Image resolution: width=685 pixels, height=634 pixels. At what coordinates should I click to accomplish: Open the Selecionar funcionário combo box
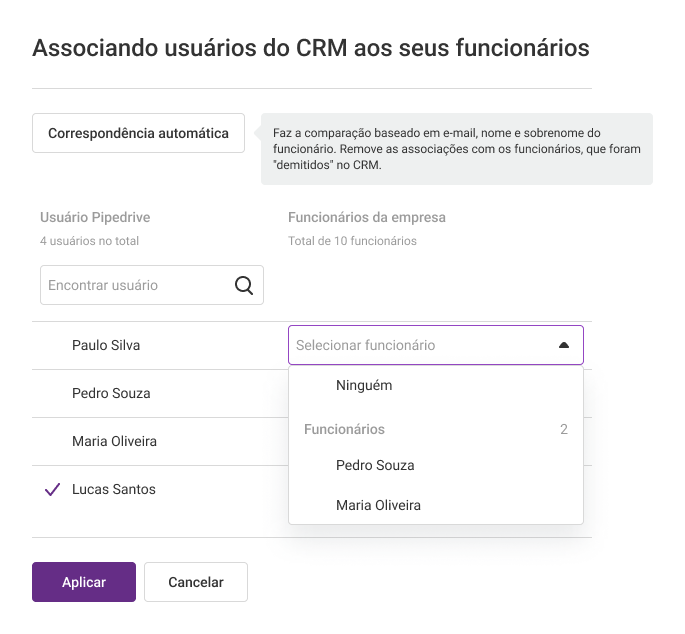click(436, 345)
